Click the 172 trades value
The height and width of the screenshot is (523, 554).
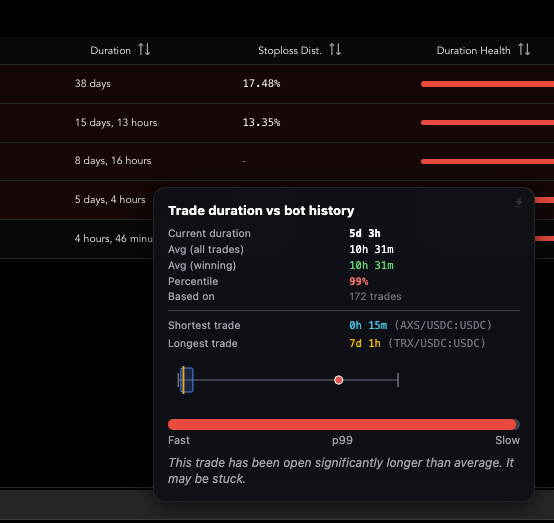click(x=375, y=296)
